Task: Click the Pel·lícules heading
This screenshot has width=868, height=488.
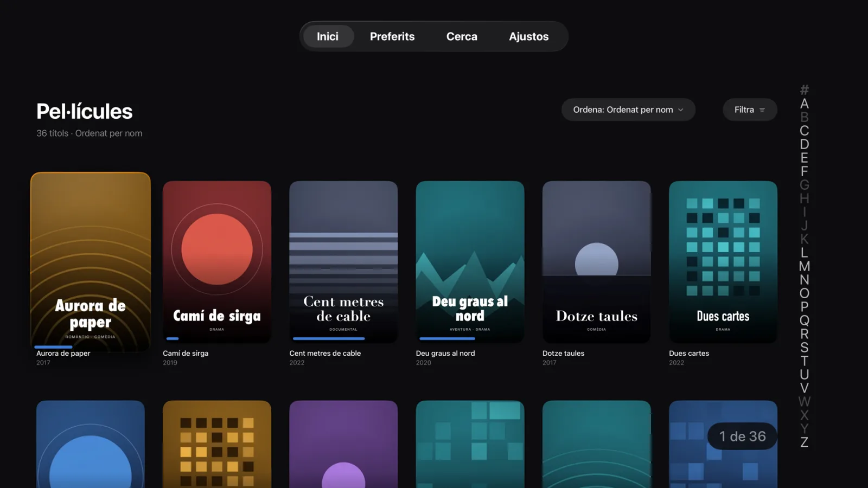Action: tap(85, 111)
